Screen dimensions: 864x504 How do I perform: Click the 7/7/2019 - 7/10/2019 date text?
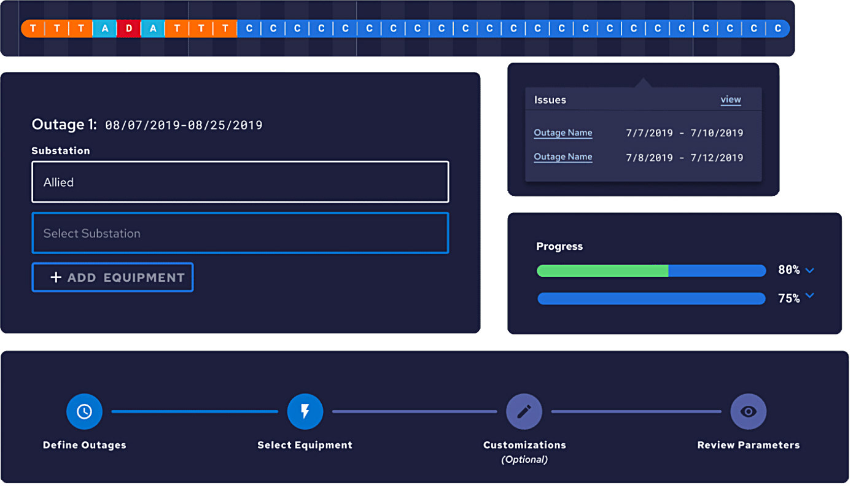685,133
